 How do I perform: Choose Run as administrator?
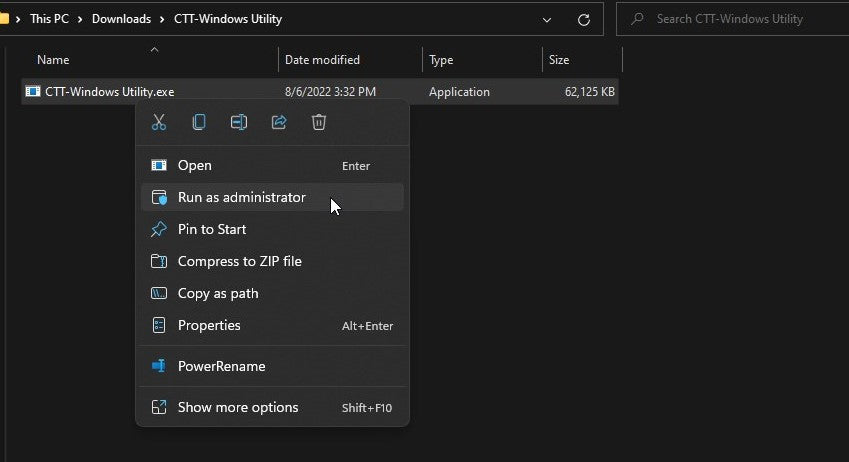pos(241,197)
